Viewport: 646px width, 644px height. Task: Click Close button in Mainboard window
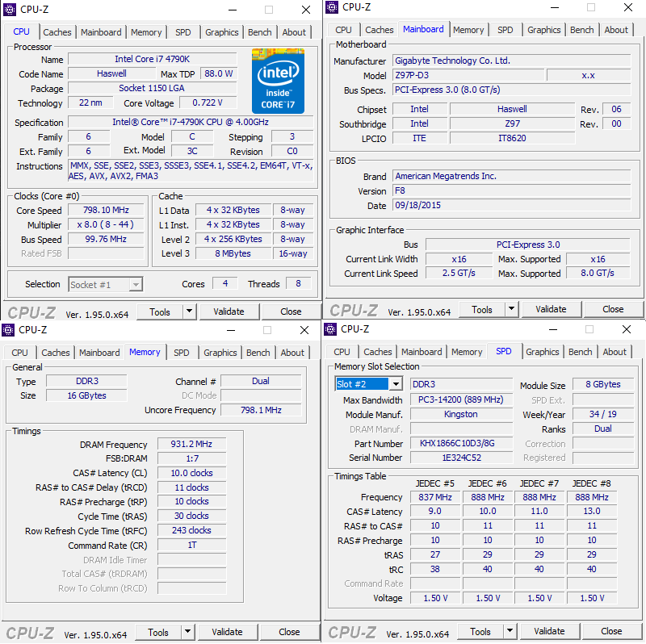point(613,309)
